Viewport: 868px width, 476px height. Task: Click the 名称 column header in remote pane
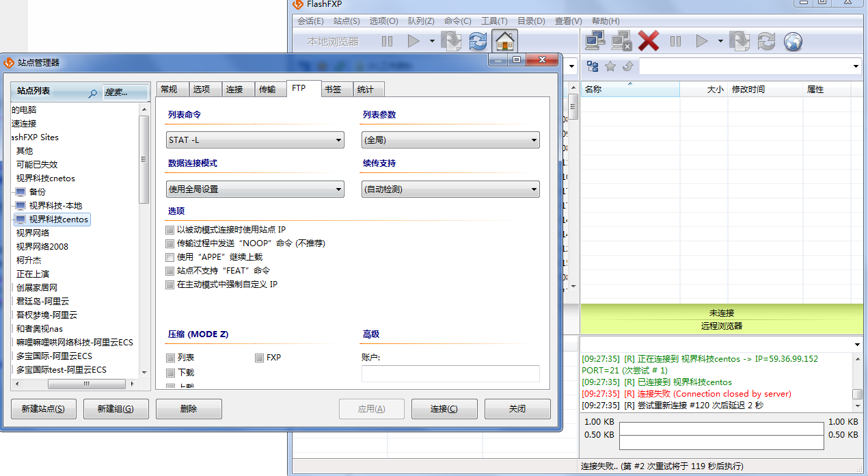(x=630, y=90)
